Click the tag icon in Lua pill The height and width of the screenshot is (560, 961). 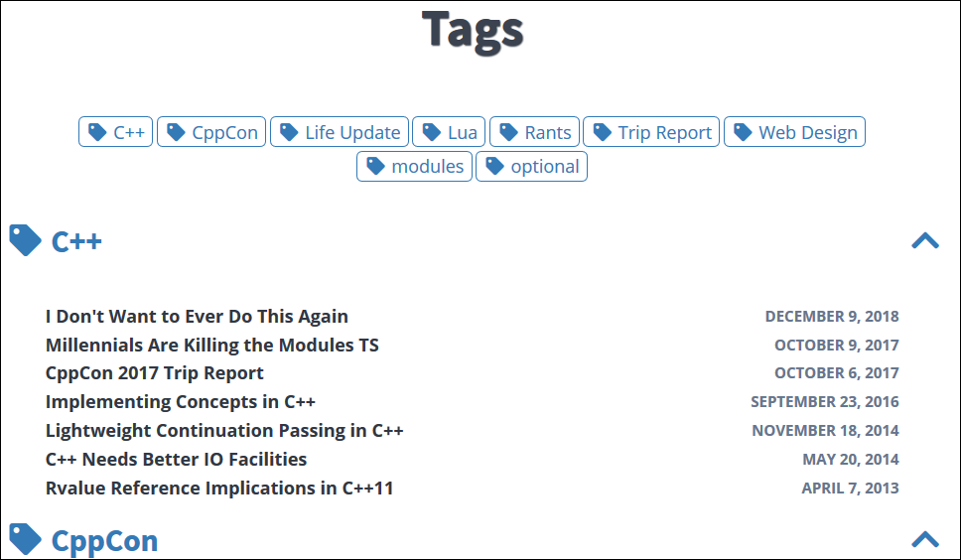[x=432, y=132]
